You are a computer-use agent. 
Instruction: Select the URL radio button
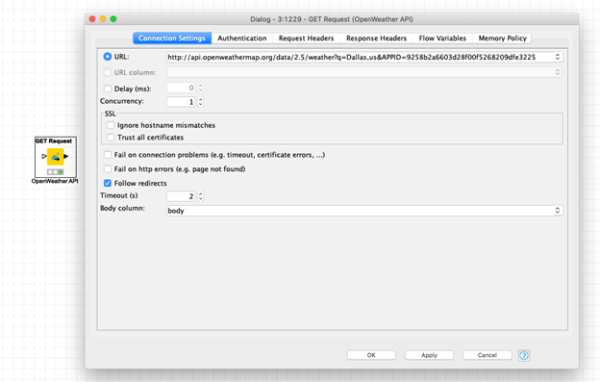[x=108, y=57]
